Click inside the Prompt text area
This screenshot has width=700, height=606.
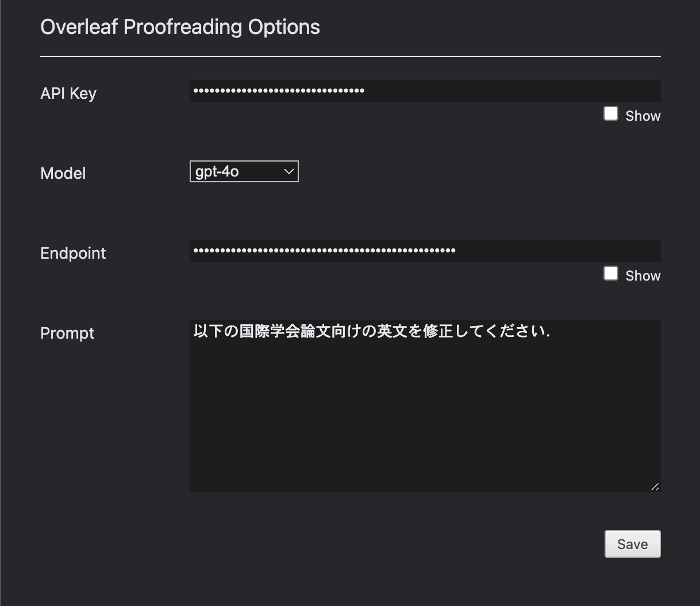pyautogui.click(x=425, y=406)
